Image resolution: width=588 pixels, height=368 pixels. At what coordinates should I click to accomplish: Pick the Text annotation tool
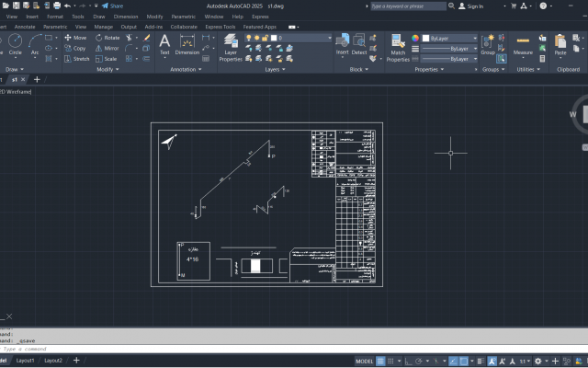tap(164, 44)
